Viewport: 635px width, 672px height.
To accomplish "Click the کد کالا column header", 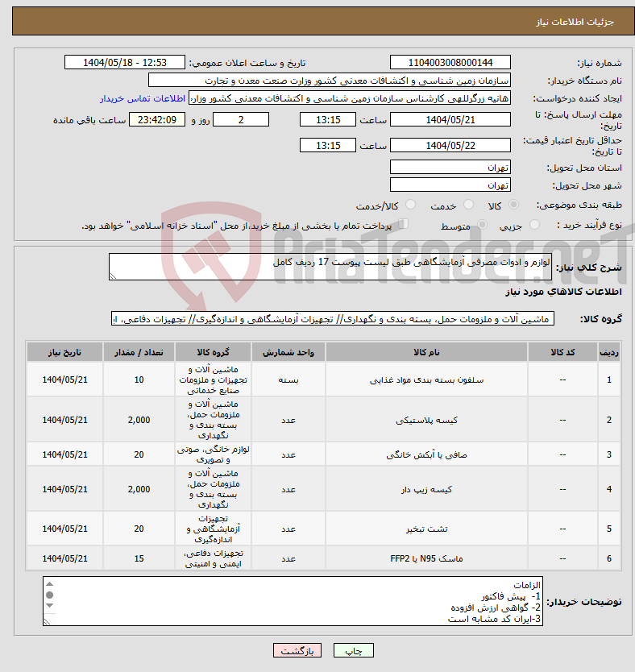I will coord(563,352).
